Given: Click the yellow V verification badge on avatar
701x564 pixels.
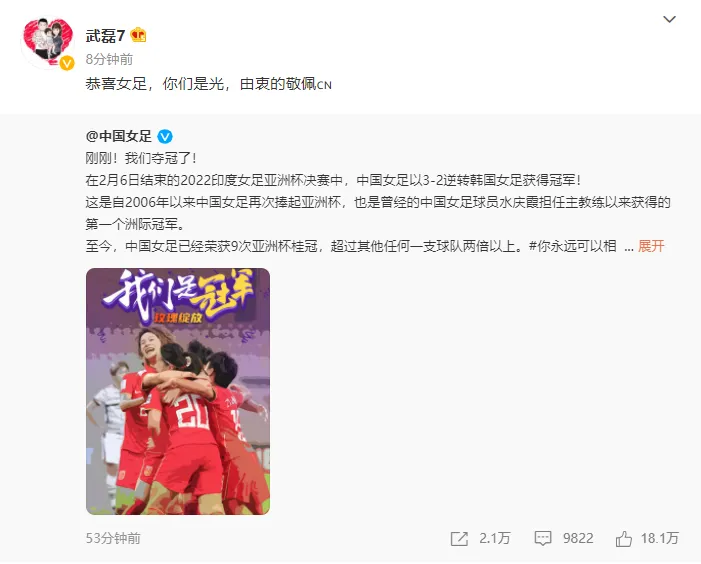Looking at the screenshot, I should point(67,63).
